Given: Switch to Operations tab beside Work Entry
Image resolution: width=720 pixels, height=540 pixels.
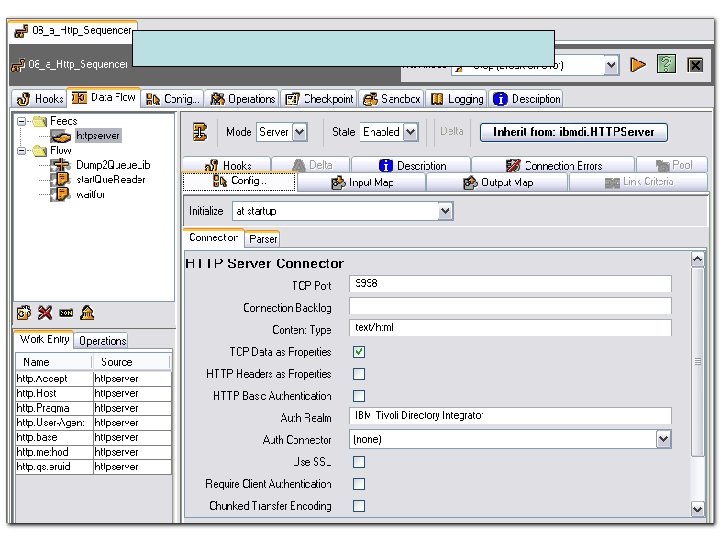Looking at the screenshot, I should pos(102,341).
